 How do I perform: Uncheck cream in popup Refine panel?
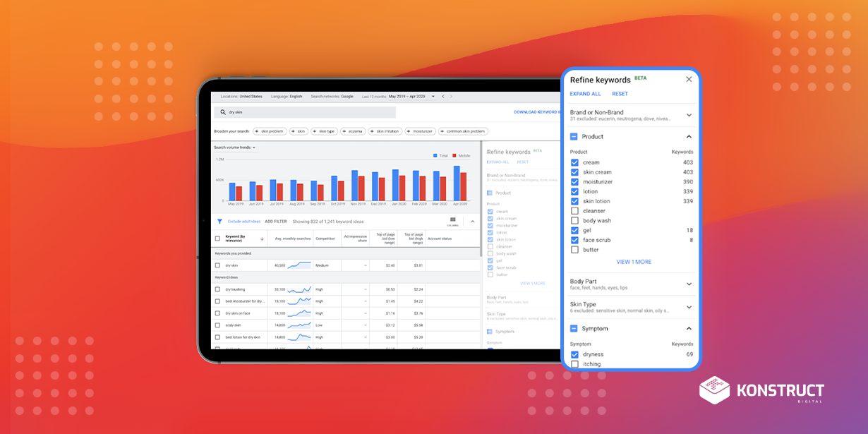click(x=574, y=162)
